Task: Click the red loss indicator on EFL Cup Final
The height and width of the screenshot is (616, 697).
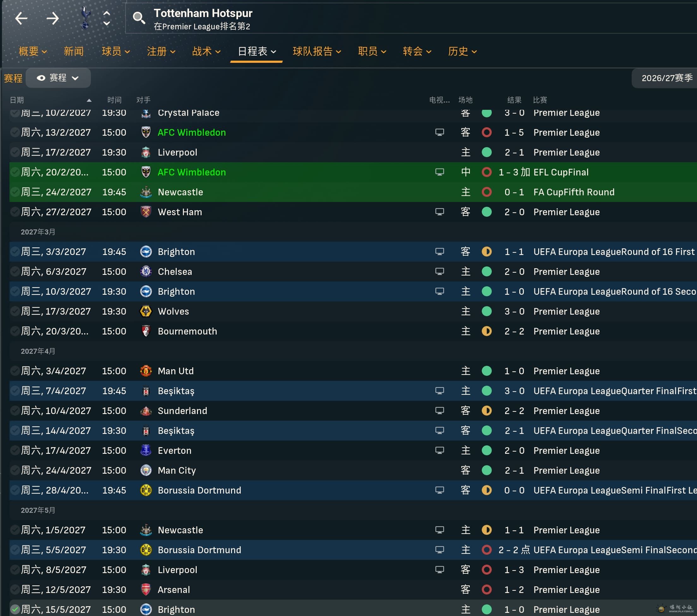Action: (486, 172)
